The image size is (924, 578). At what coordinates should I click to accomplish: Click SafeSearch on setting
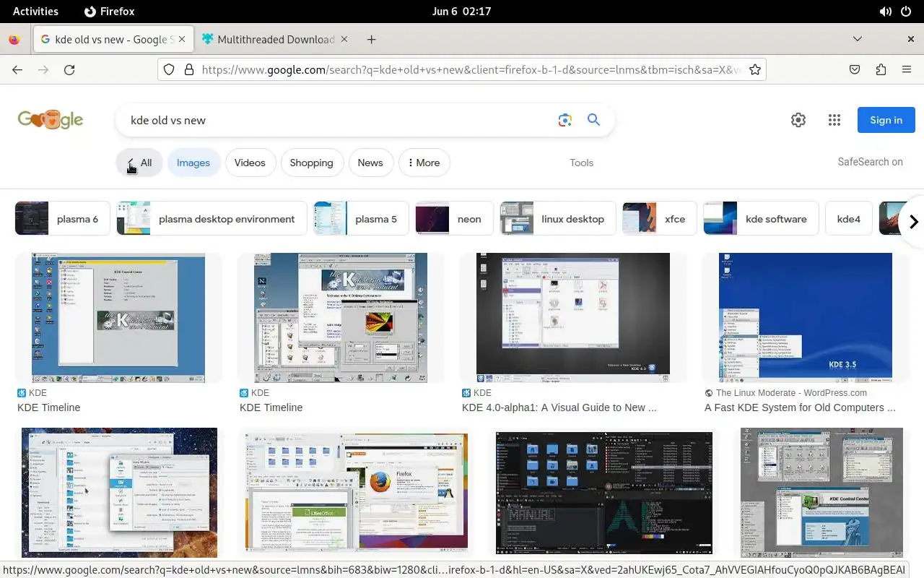coord(871,162)
